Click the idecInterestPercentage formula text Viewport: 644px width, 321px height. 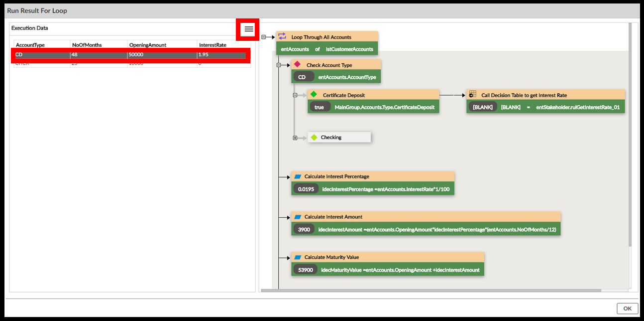point(385,189)
